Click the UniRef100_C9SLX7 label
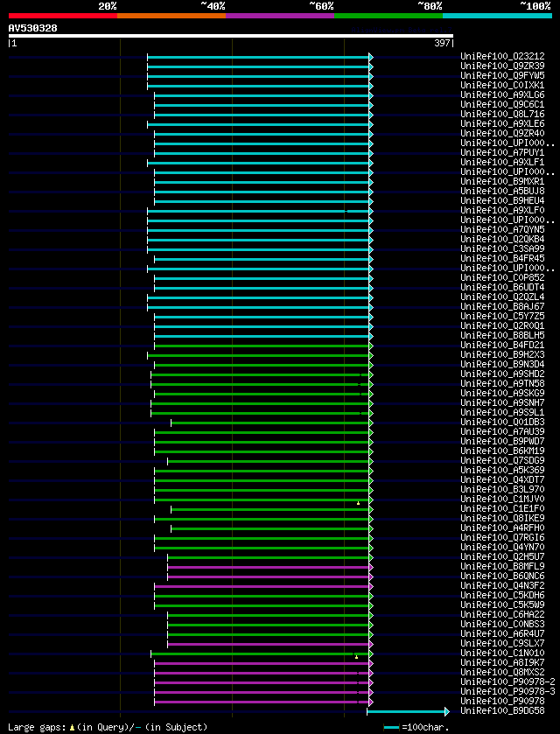Screen dimensions: 560x734 pyautogui.click(x=502, y=644)
